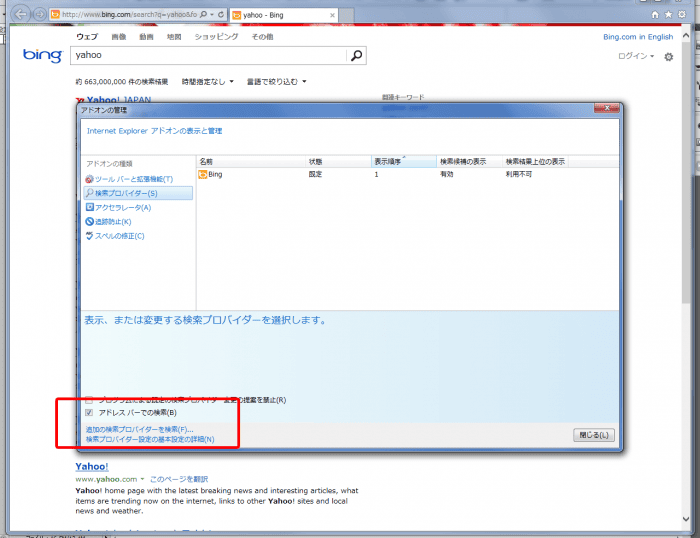Viewport: 700px width, 538px height.
Task: Open the 言語で絞り込む filter dropdown
Action: tap(276, 82)
